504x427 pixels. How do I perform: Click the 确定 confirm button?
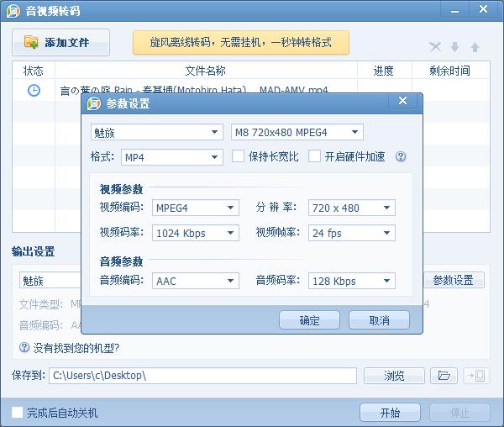(309, 320)
